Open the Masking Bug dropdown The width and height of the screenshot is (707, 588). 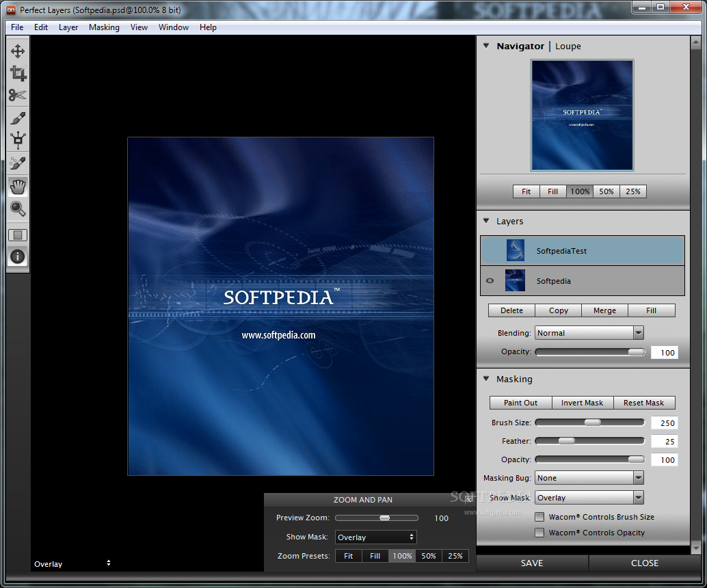coord(589,477)
